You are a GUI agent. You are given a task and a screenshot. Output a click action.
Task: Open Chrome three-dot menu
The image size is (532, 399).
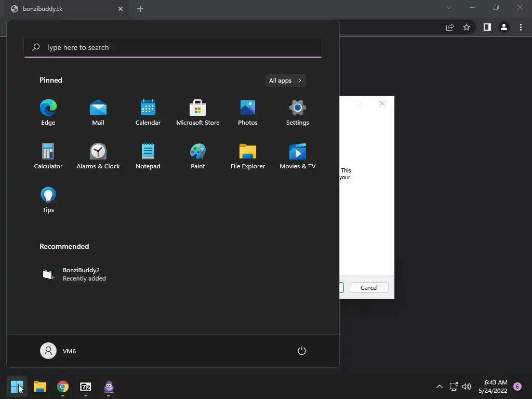coord(521,27)
